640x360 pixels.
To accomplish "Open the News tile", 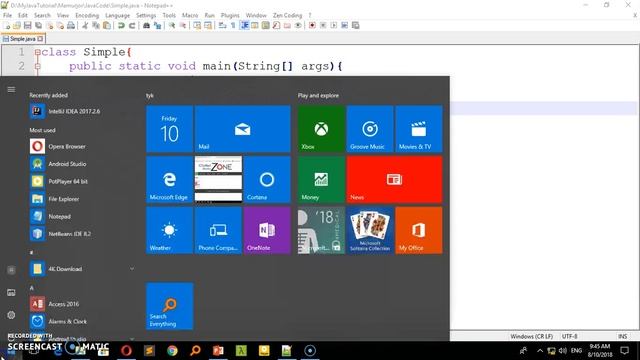I will coord(394,180).
